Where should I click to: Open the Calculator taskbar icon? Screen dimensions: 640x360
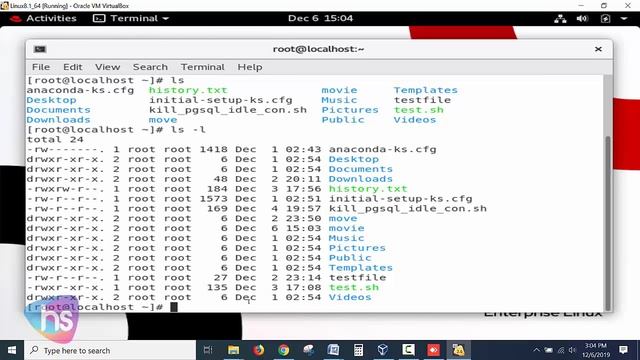[x=358, y=350]
